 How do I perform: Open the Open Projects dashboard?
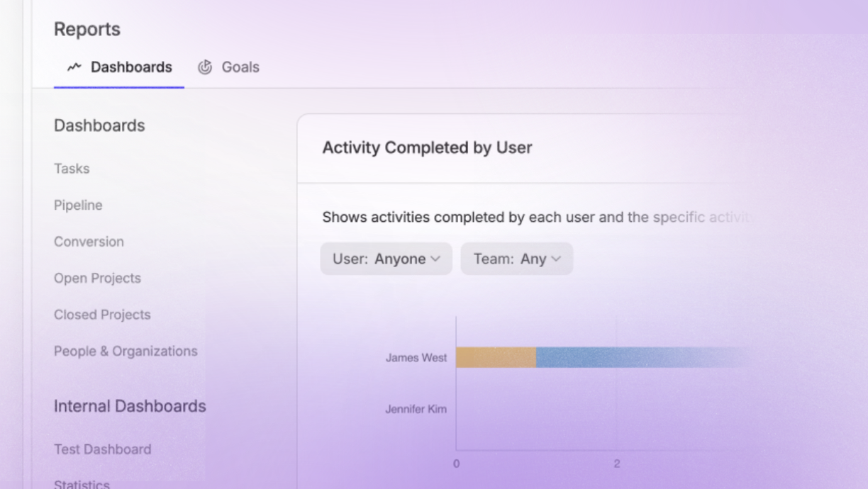97,278
